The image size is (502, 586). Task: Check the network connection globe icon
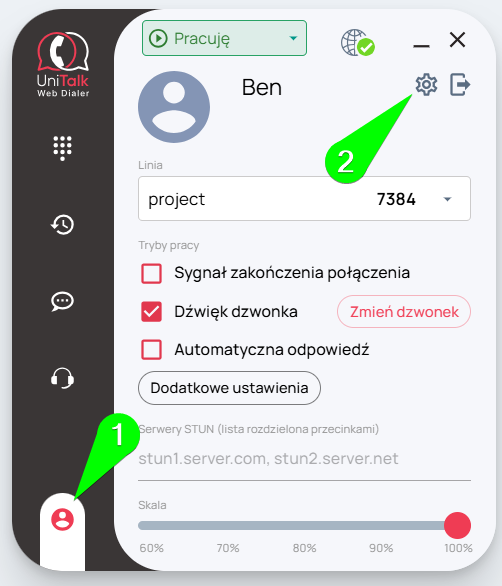pyautogui.click(x=358, y=43)
